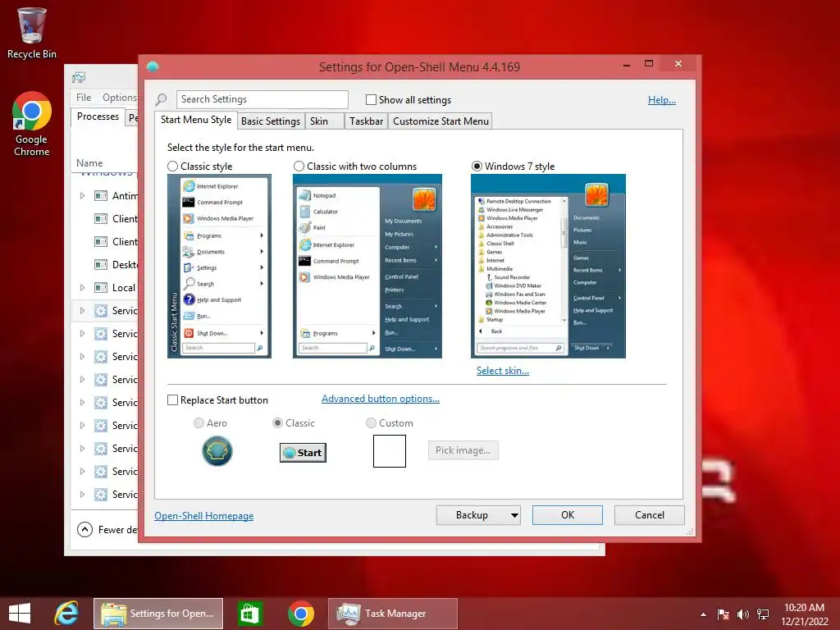The width and height of the screenshot is (840, 630).
Task: Click the two columns menu preview image
Action: tap(367, 267)
